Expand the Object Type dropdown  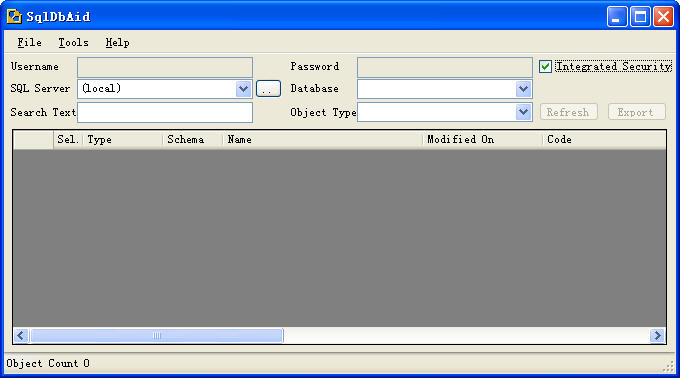pyautogui.click(x=523, y=112)
